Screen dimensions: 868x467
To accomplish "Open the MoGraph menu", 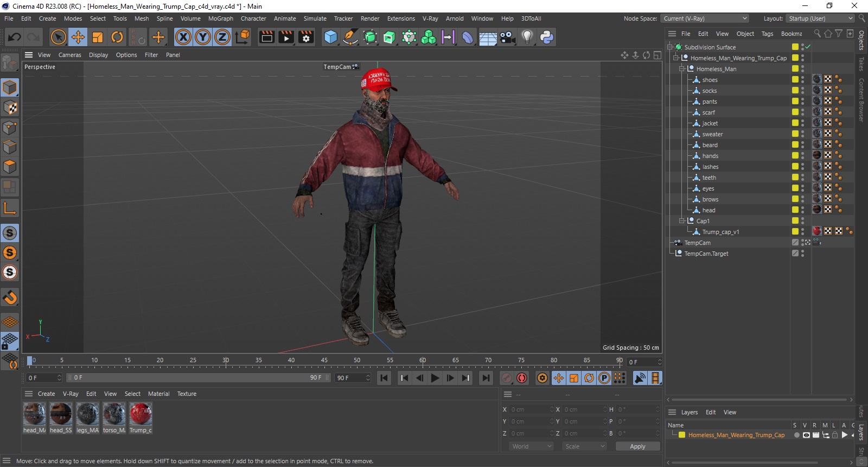I will pyautogui.click(x=221, y=18).
